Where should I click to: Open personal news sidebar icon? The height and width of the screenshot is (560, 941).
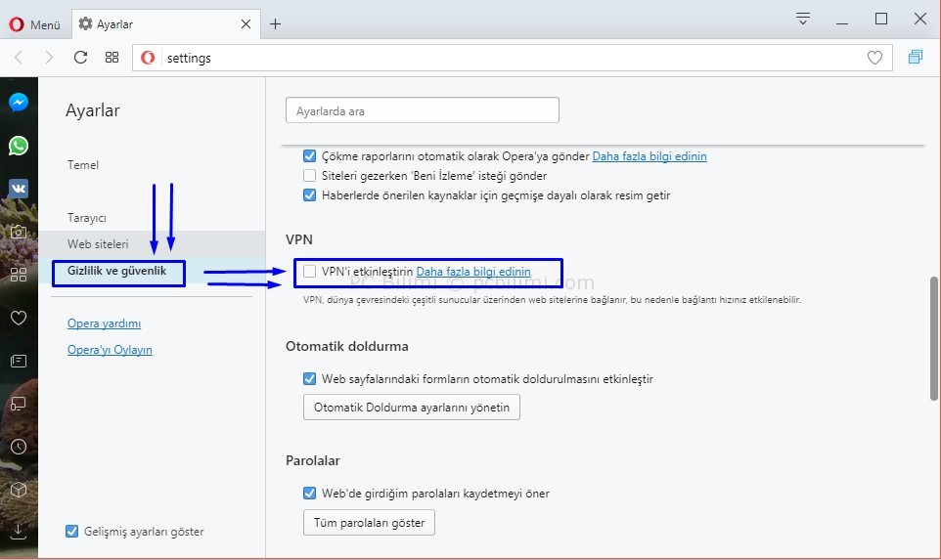point(19,361)
